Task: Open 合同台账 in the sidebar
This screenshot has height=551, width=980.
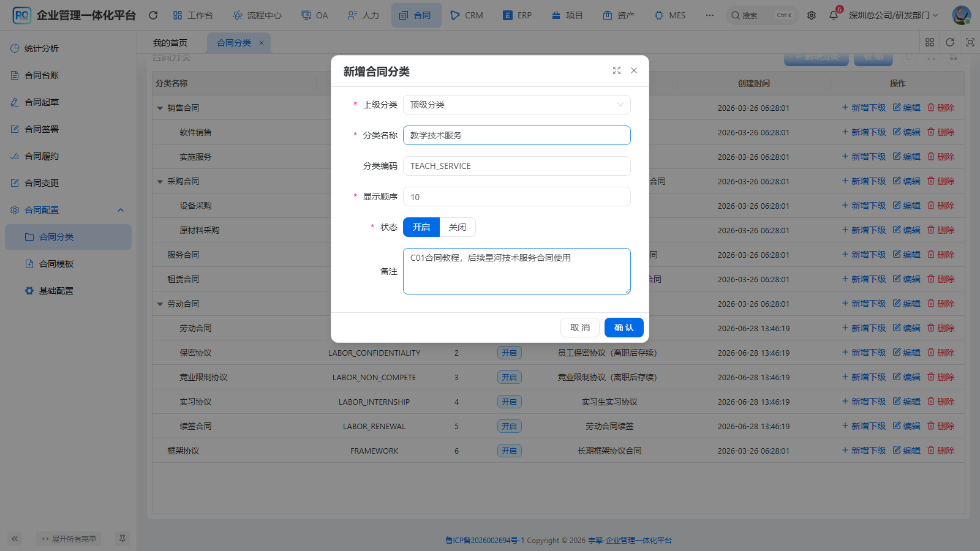Action: coord(68,75)
